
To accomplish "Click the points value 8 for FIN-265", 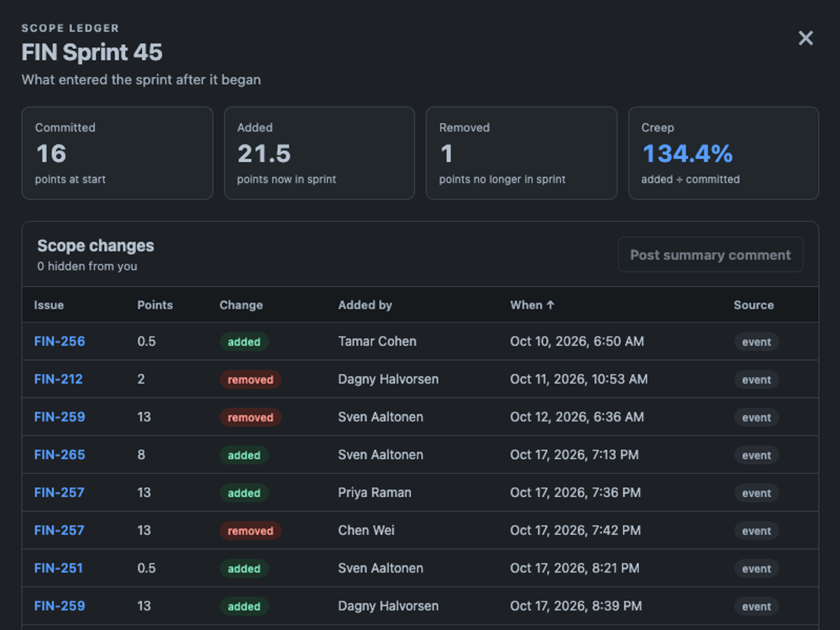I will 141,455.
